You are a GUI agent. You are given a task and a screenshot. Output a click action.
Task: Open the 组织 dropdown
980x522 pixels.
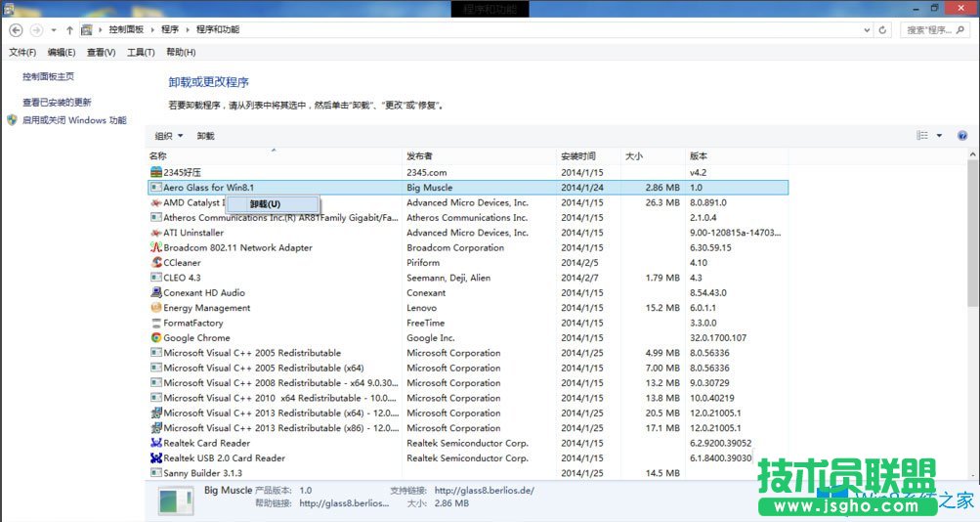coord(169,136)
